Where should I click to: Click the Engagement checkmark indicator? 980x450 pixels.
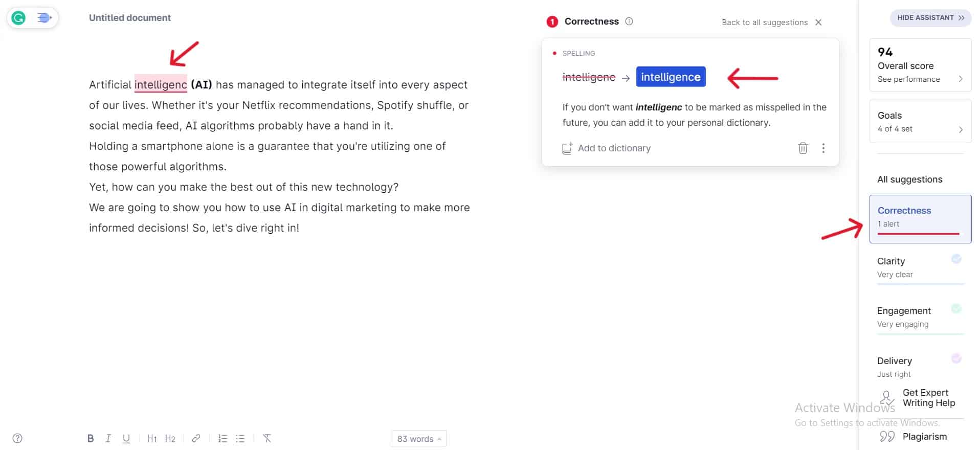point(956,308)
